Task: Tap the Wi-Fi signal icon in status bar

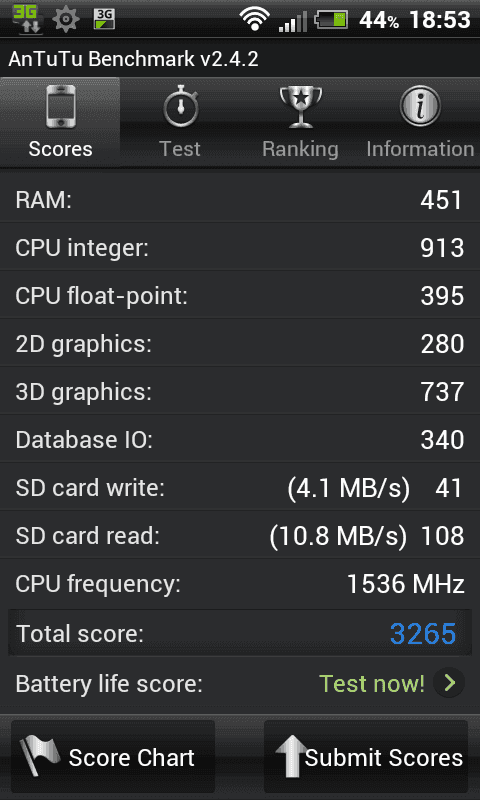Action: point(254,20)
